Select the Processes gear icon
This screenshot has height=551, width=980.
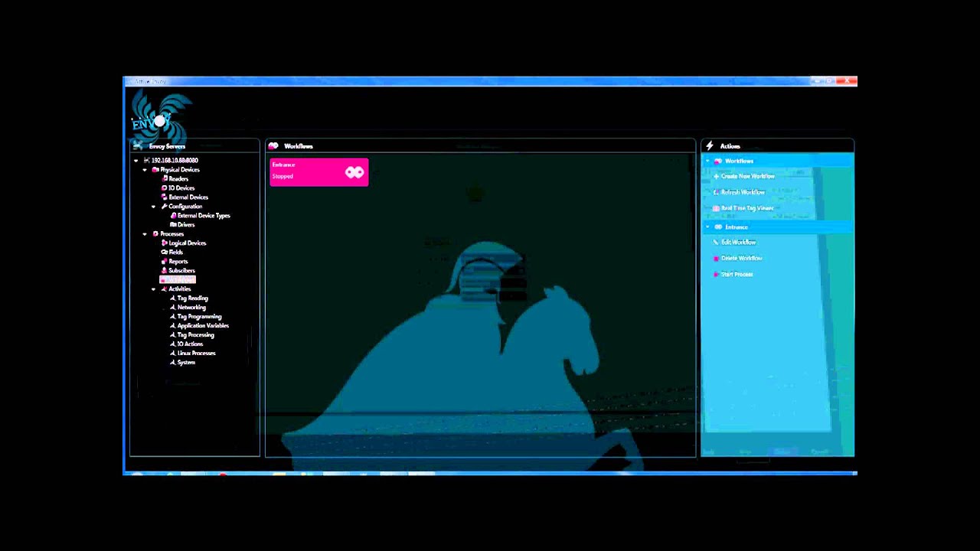click(x=155, y=234)
